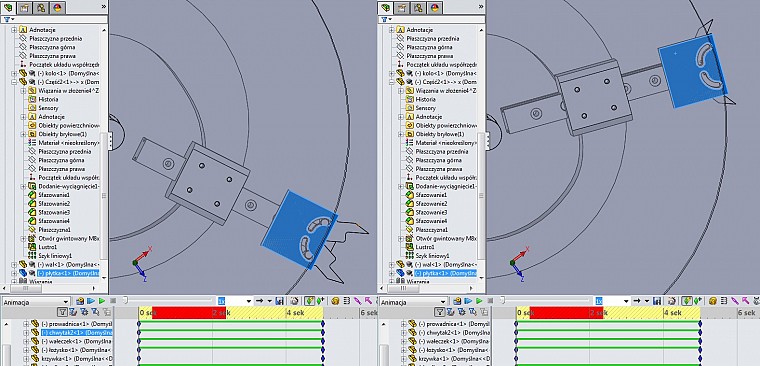Toggle Filter Selected icon in left motion tree
The image size is (760, 366).
(x=95, y=312)
